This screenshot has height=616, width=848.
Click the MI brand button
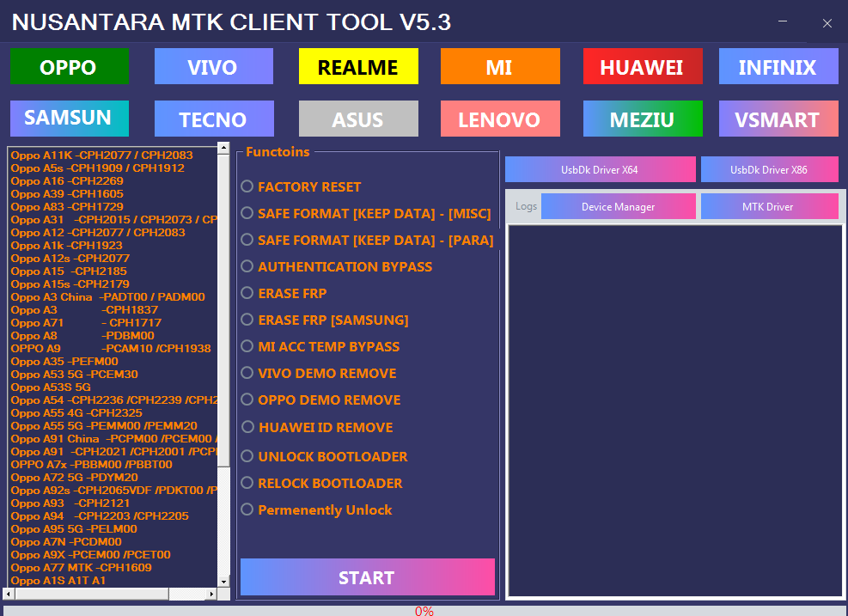(x=500, y=66)
